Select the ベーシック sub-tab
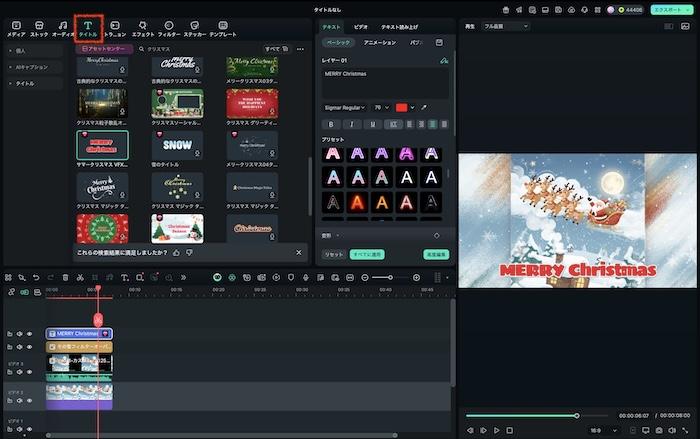 tap(338, 42)
